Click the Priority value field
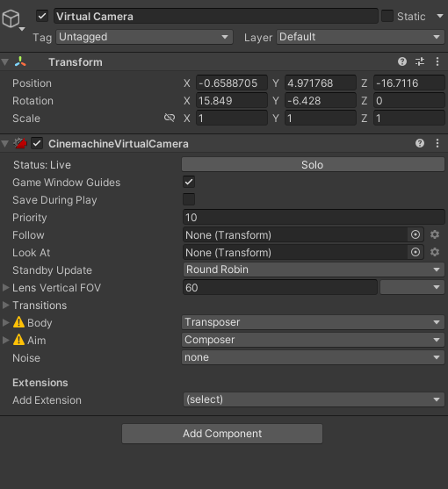448x489 pixels. click(314, 217)
